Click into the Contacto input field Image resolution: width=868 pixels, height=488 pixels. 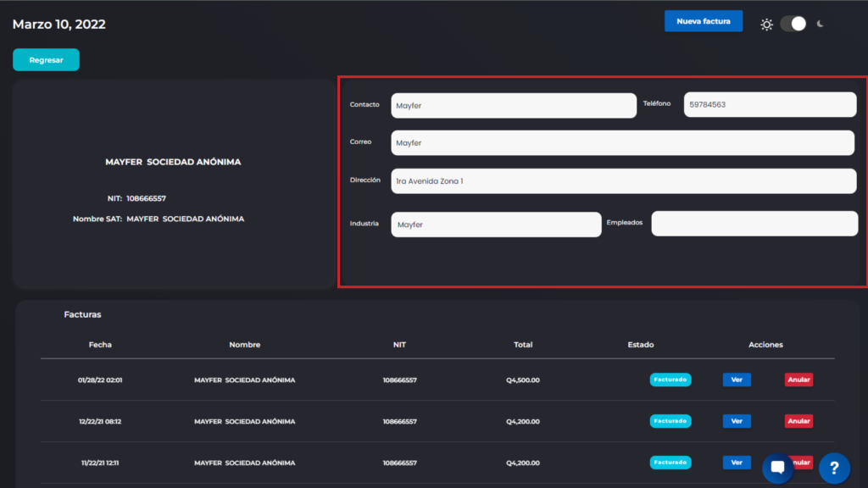tap(513, 106)
